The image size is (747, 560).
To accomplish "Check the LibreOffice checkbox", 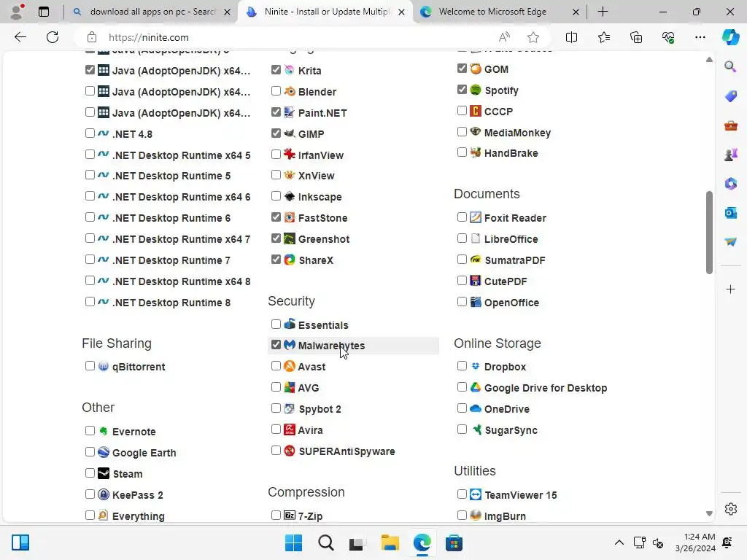I will [462, 238].
